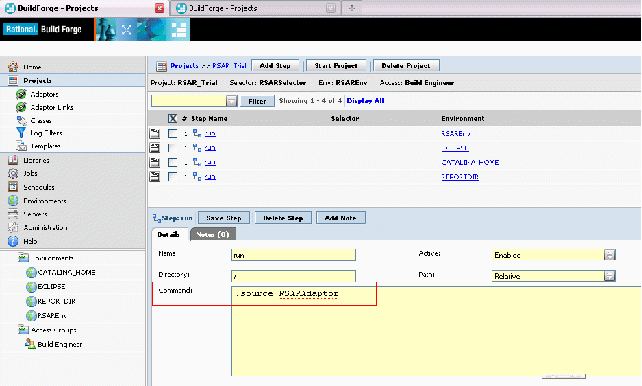Screen dimensions: 642x386
Task: Click the Delete Project button
Action: pyautogui.click(x=406, y=65)
